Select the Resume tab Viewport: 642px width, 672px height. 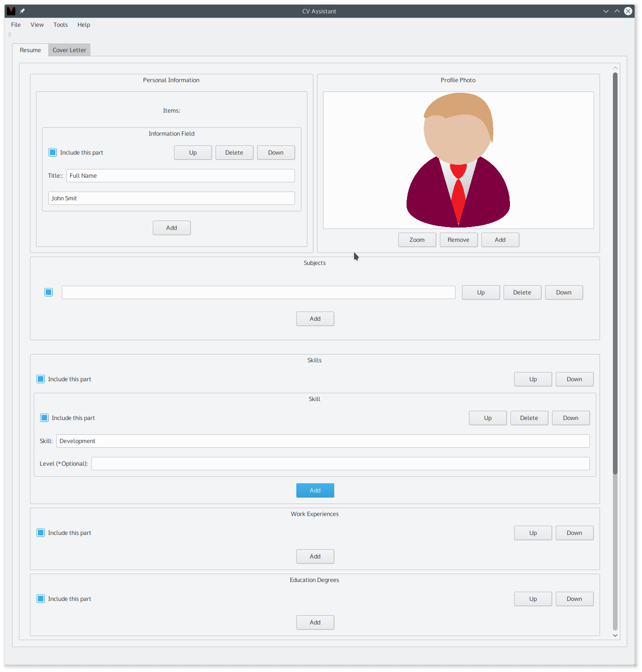click(x=30, y=50)
